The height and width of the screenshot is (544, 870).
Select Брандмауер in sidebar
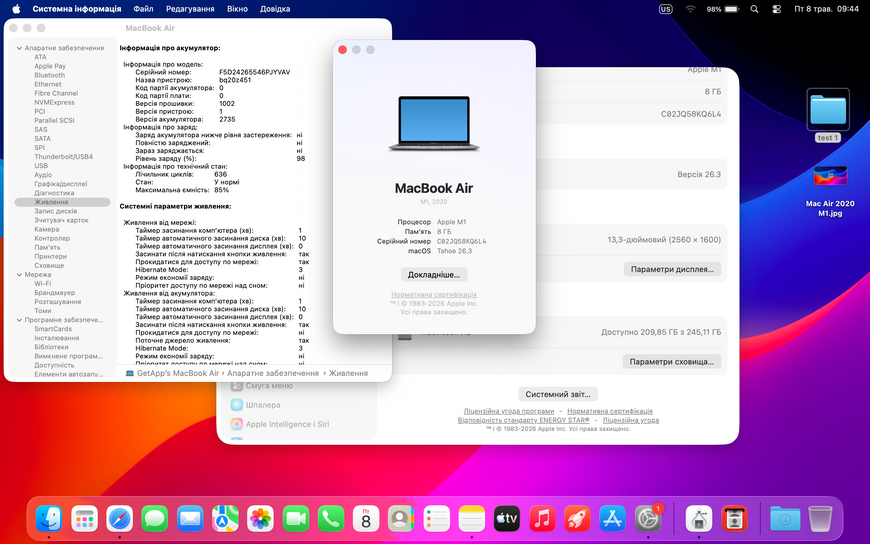click(54, 293)
